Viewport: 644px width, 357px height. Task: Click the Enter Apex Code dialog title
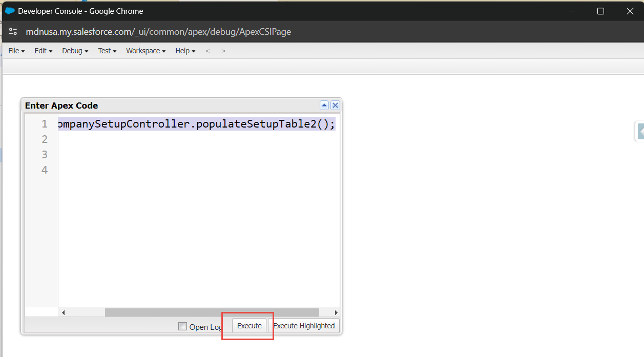pos(61,106)
